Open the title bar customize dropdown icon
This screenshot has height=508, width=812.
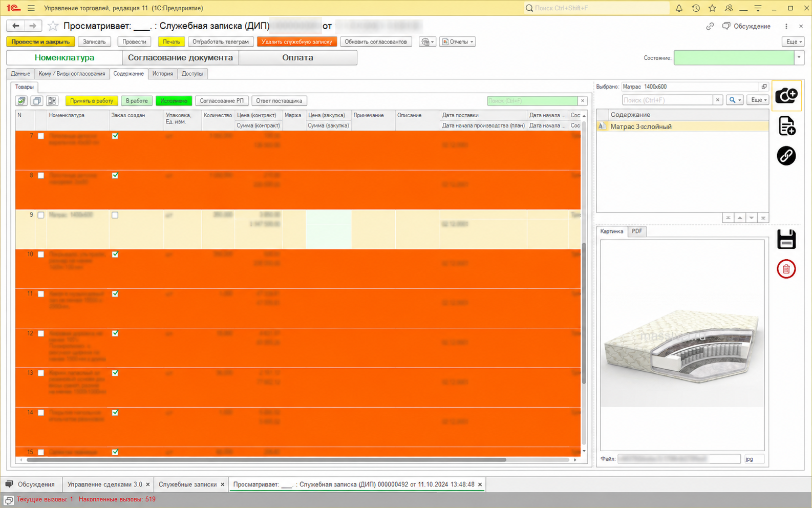tap(758, 8)
